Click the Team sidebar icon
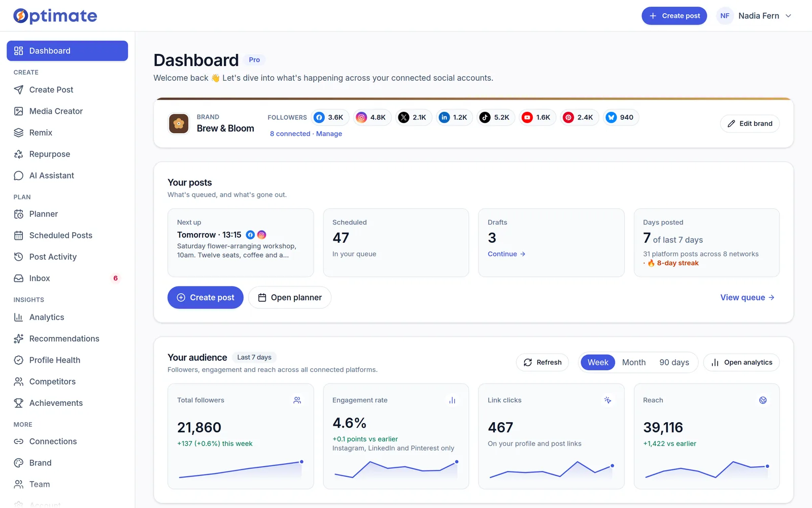Viewport: 812px width, 508px height. [19, 484]
